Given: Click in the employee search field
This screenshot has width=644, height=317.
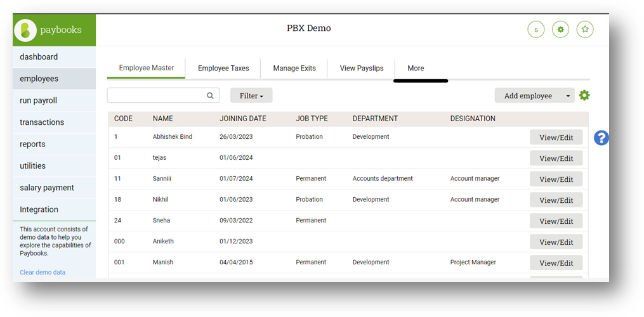Looking at the screenshot, I should [x=163, y=95].
